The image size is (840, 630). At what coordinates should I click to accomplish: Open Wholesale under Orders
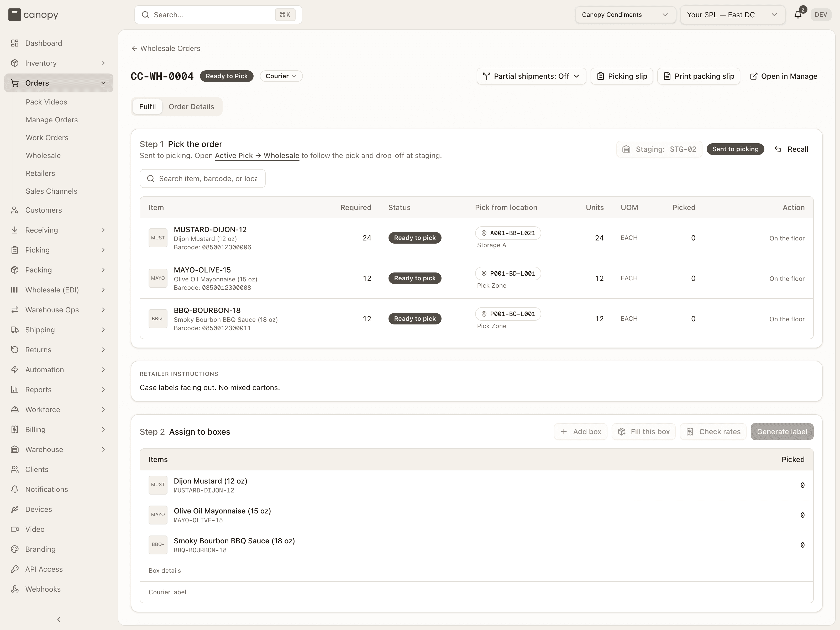pos(43,155)
